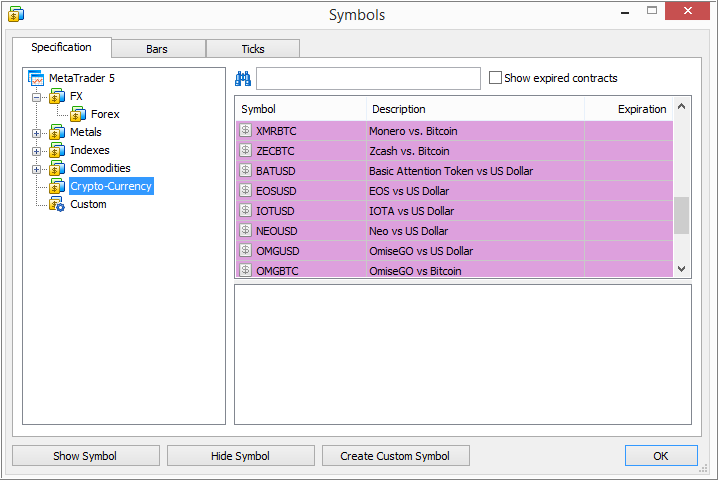This screenshot has height=480, width=718.
Task: Click the symbol list scrollbar thumb
Action: pos(681,215)
